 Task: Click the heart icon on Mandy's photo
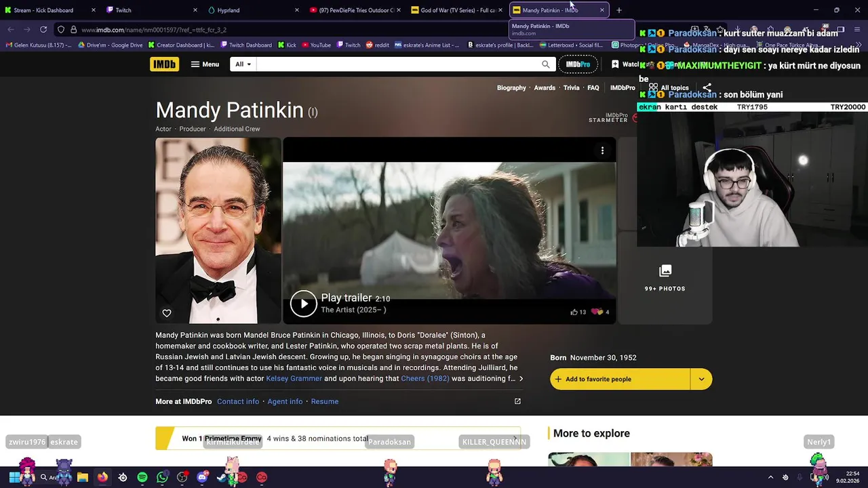(x=167, y=313)
